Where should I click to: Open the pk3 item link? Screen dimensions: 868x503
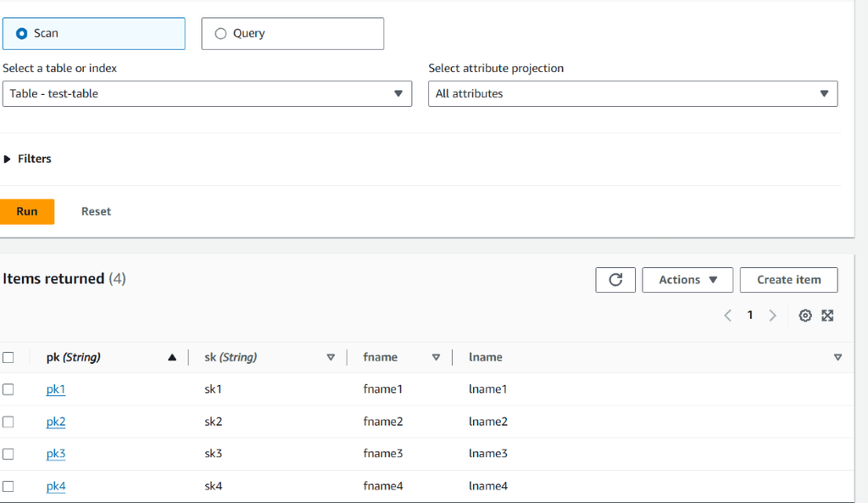(56, 454)
